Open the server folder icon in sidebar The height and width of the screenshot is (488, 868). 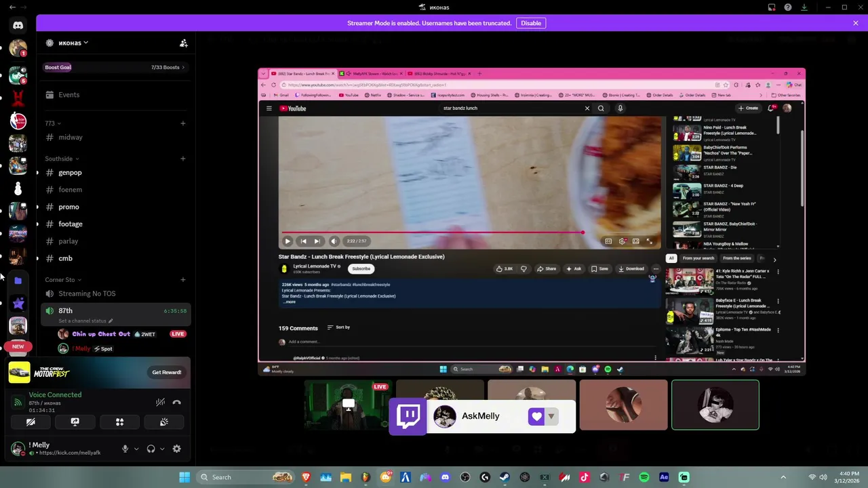18,281
